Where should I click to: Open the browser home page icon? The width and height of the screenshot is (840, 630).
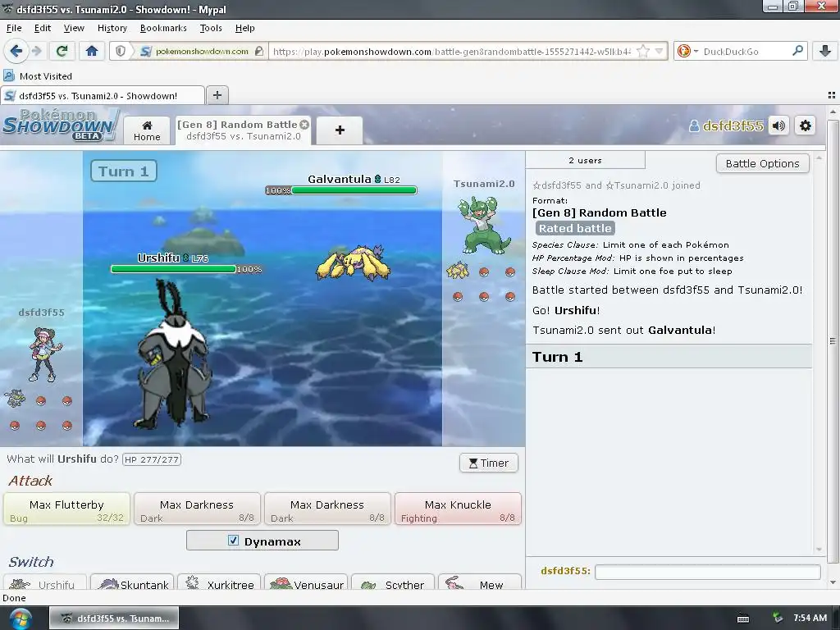92,51
